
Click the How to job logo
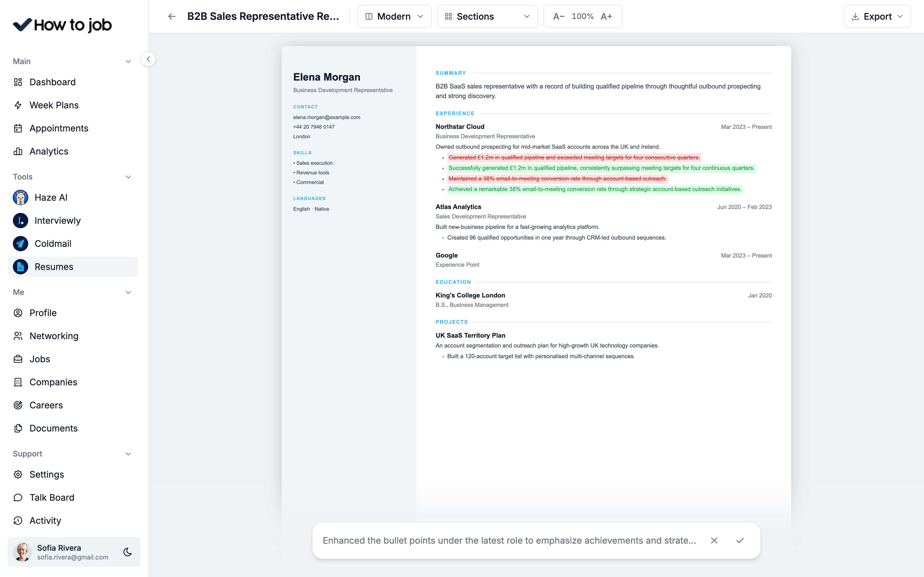point(62,25)
